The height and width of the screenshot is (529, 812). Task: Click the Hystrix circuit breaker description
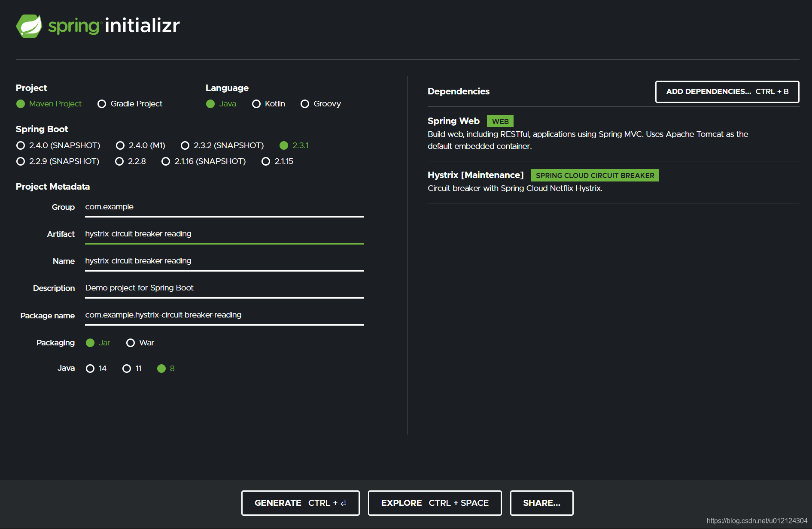click(515, 188)
